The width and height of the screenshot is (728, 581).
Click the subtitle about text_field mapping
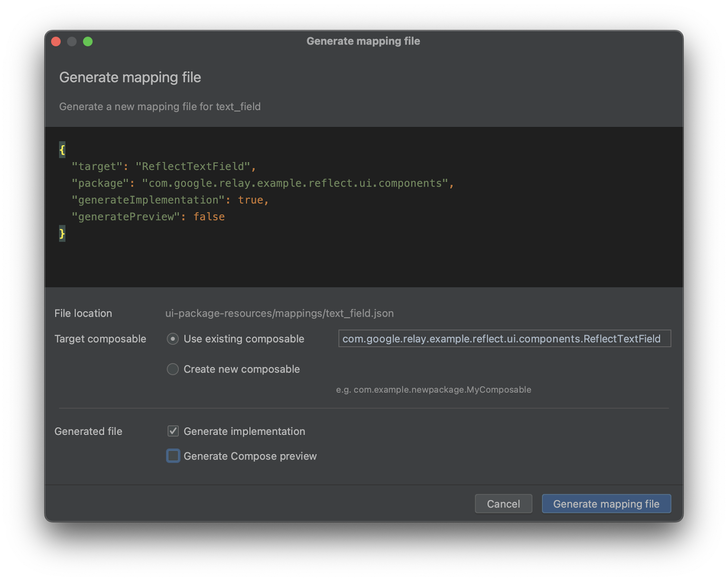pyautogui.click(x=160, y=106)
